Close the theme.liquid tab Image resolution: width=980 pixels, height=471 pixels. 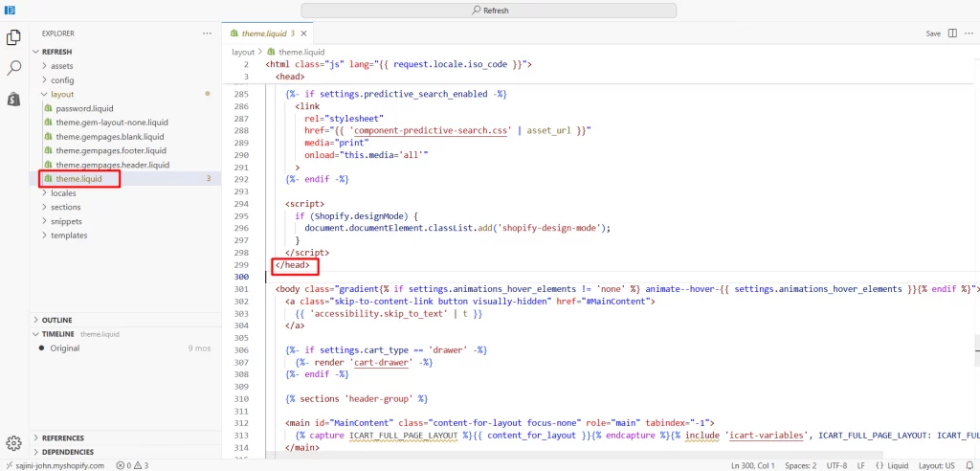click(303, 34)
